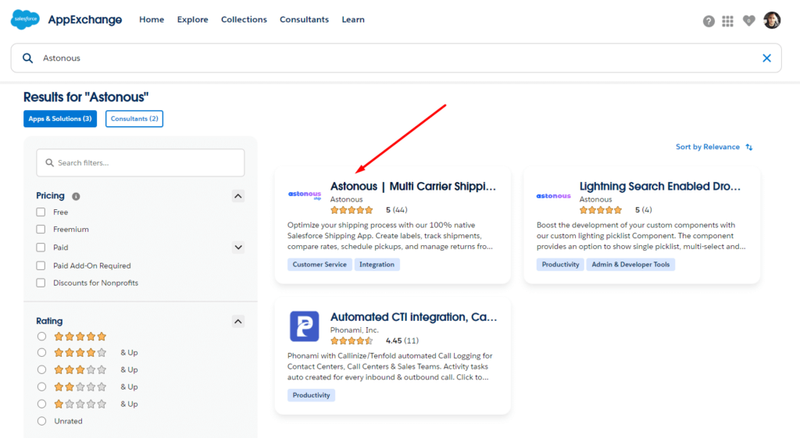The width and height of the screenshot is (800, 438).
Task: Check Paid Add-On Required checkbox
Action: [x=41, y=265]
